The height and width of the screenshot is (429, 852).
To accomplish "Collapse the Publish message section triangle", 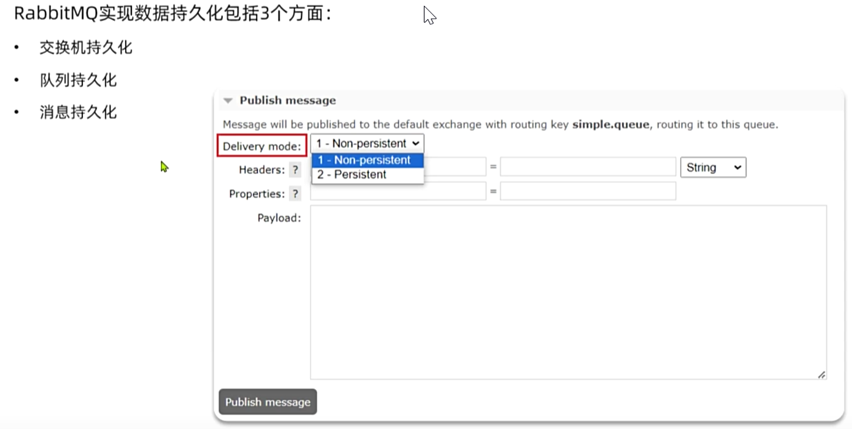I will [x=228, y=100].
